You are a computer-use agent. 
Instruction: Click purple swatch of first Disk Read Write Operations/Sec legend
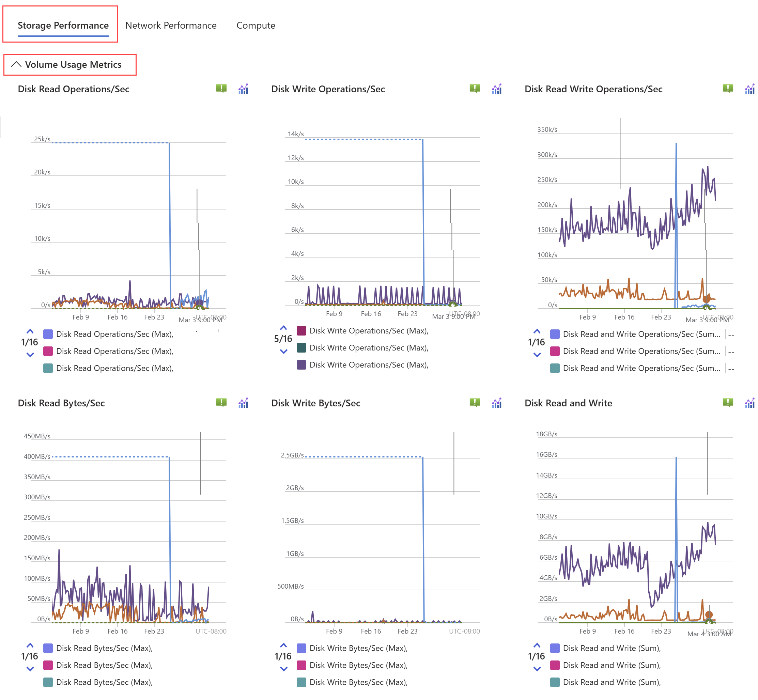click(555, 334)
